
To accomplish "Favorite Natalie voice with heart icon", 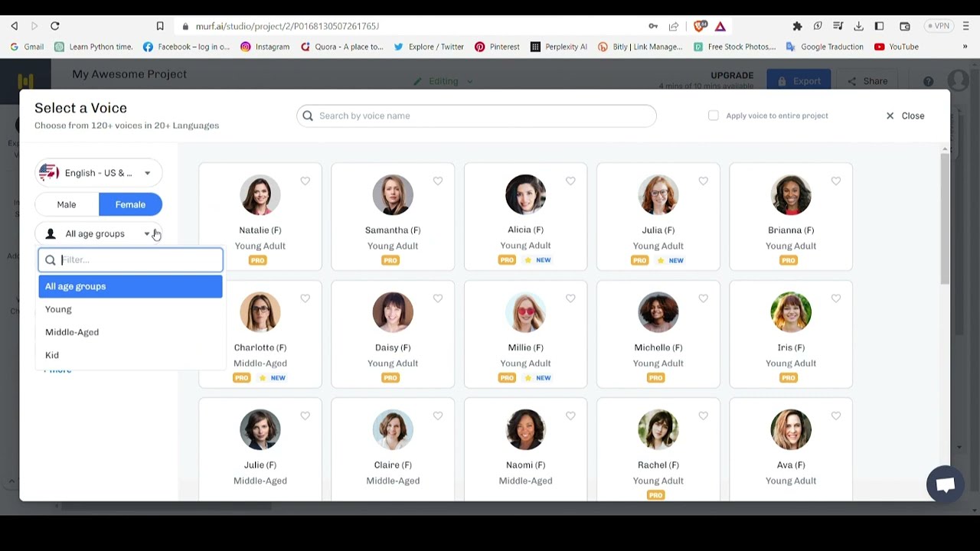I will (305, 181).
